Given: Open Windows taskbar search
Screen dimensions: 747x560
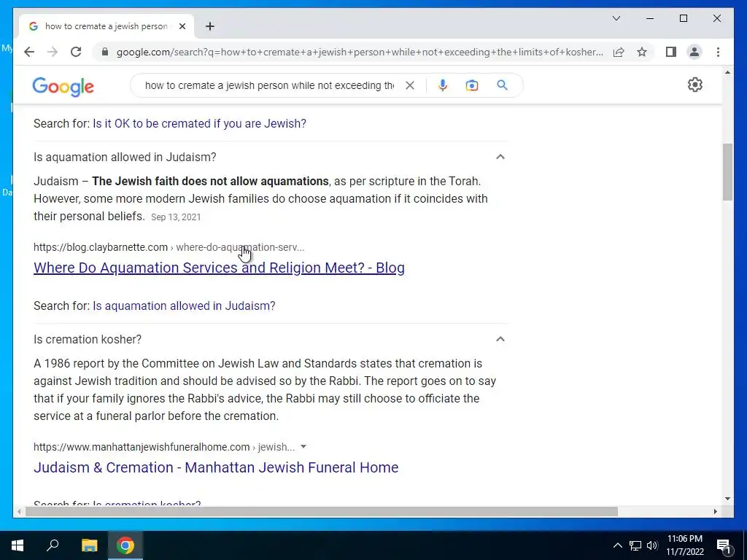Looking at the screenshot, I should tap(53, 545).
